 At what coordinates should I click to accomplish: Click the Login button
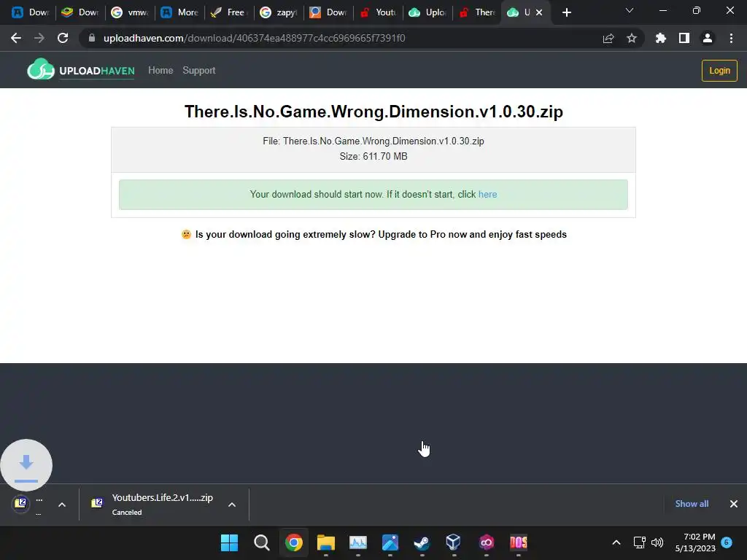(719, 71)
